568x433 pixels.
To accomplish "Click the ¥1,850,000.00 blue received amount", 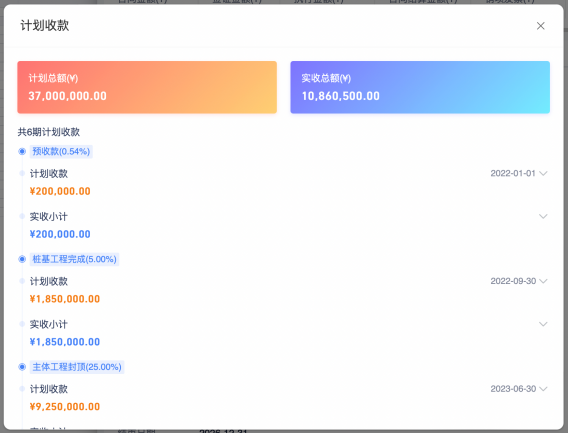I will pyautogui.click(x=65, y=342).
